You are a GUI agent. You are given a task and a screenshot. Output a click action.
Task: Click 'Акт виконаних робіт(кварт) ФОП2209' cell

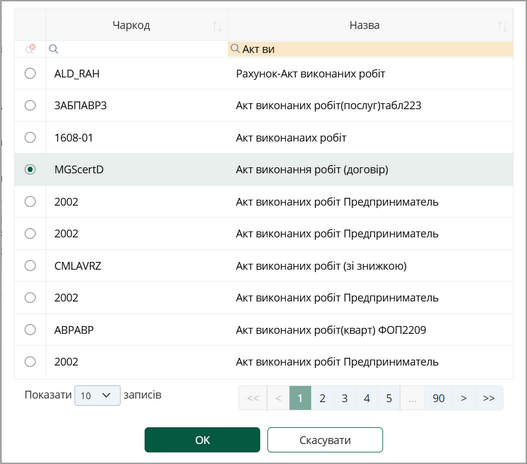370,330
